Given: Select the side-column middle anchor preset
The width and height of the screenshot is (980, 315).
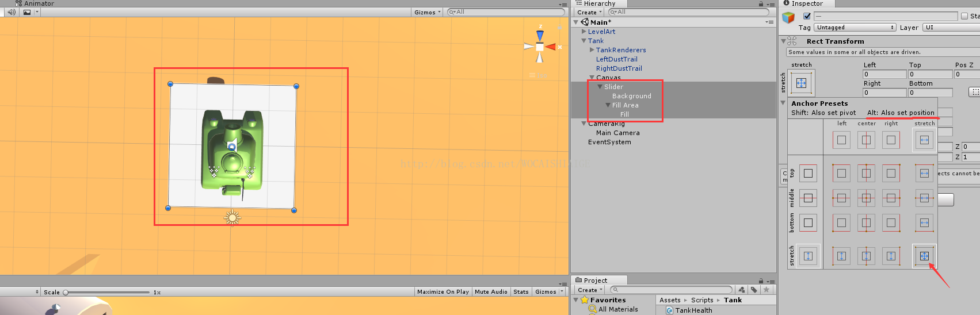Looking at the screenshot, I should point(808,198).
